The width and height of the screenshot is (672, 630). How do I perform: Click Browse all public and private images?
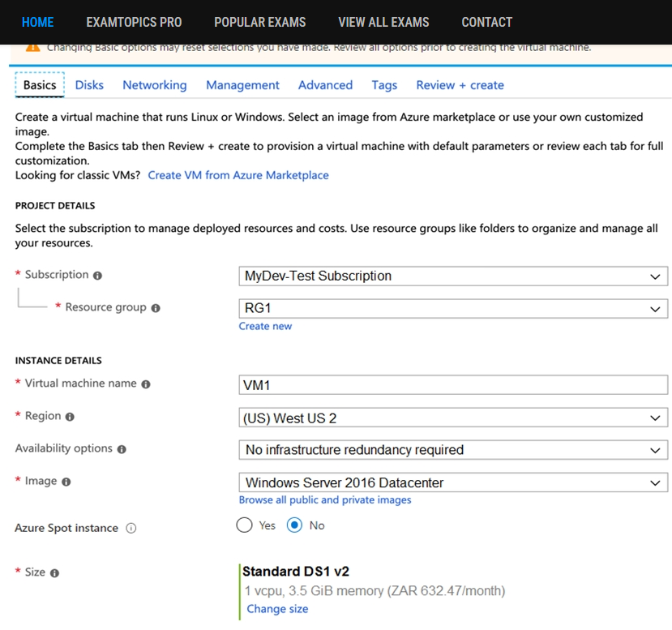point(325,499)
